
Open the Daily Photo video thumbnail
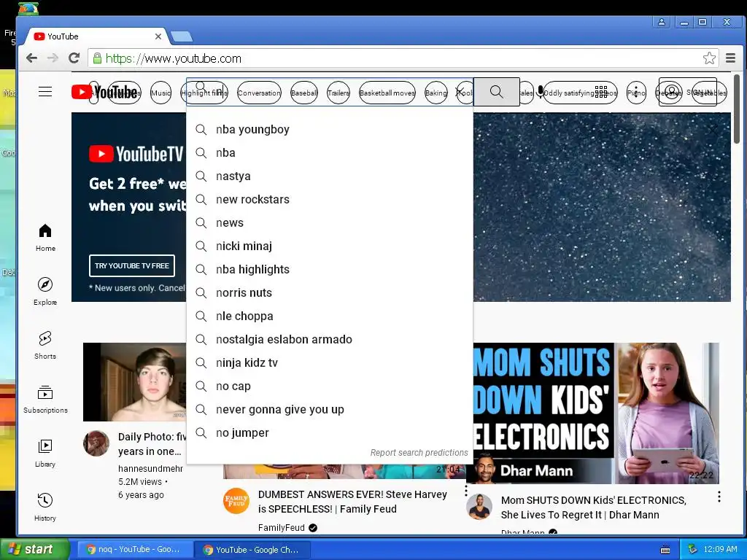click(x=135, y=382)
